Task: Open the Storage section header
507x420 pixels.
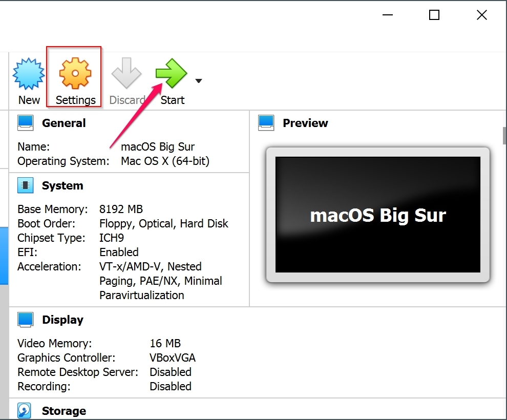Action: coord(64,411)
